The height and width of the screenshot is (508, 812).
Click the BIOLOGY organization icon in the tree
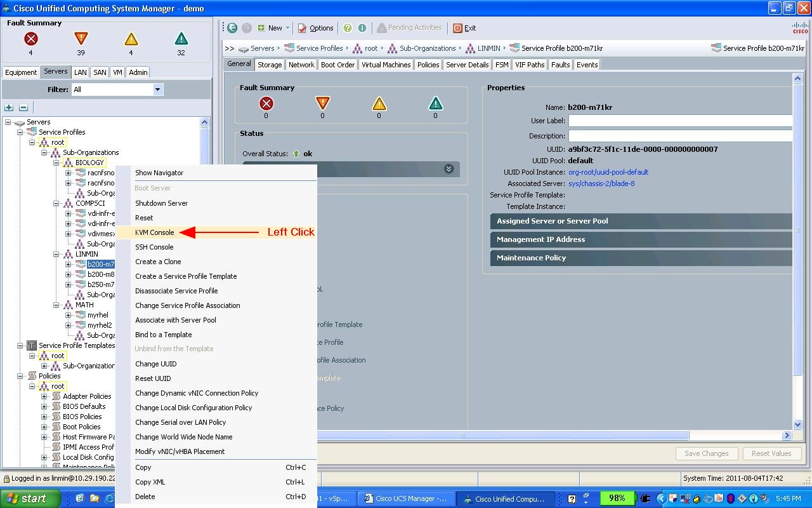click(x=68, y=163)
